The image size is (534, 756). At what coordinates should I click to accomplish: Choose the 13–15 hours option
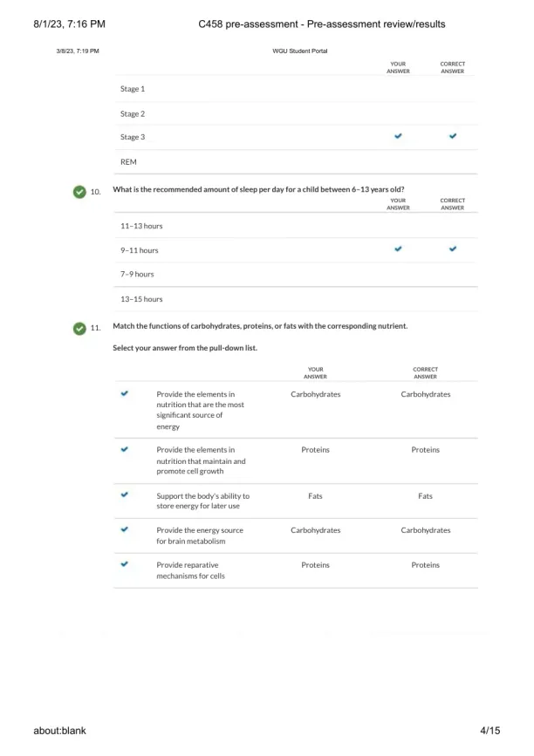pos(141,299)
